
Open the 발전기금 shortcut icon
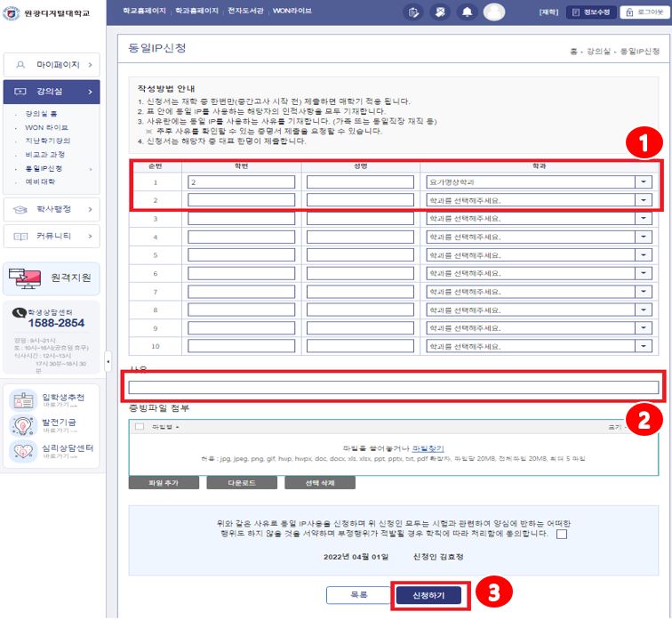coord(22,425)
